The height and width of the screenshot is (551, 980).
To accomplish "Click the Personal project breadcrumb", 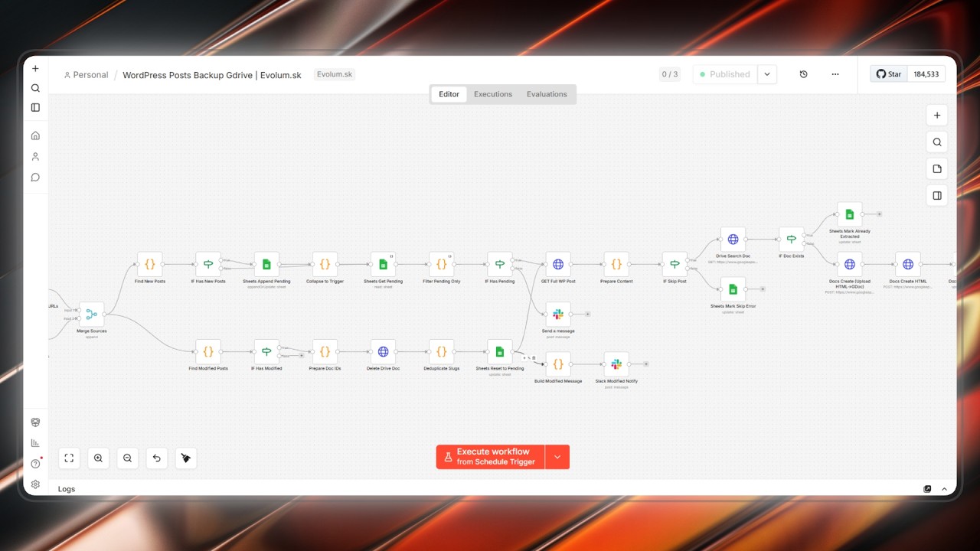I will [86, 75].
